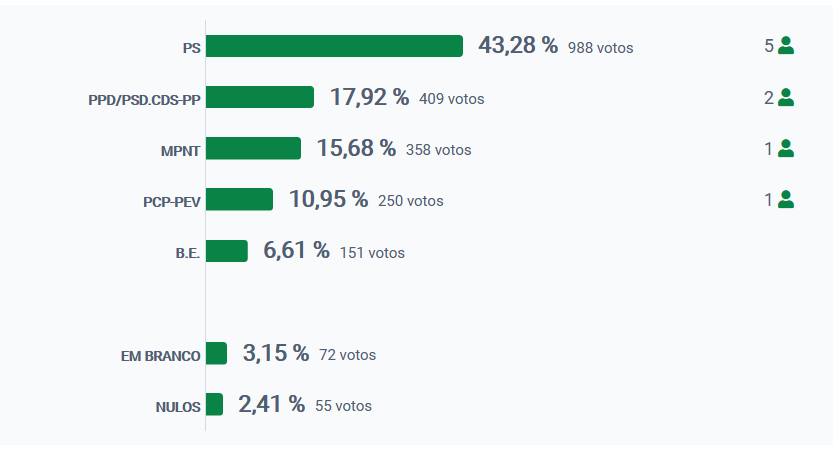Click the EM BRANCO green bar

pos(216,353)
